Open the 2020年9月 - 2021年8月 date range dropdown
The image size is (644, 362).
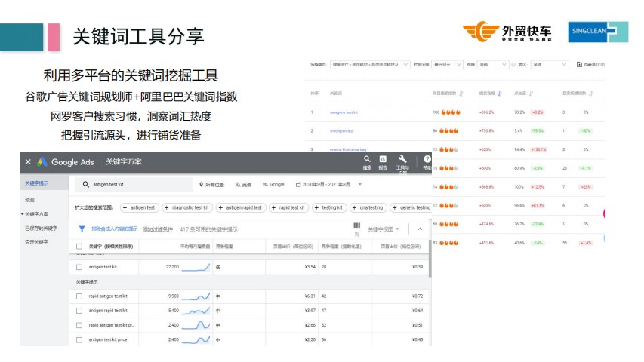[329, 185]
